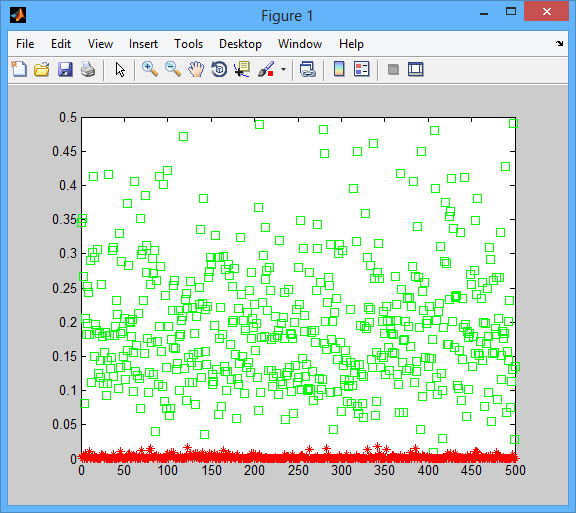
Task: Choose the Data Cursor tool
Action: 242,69
